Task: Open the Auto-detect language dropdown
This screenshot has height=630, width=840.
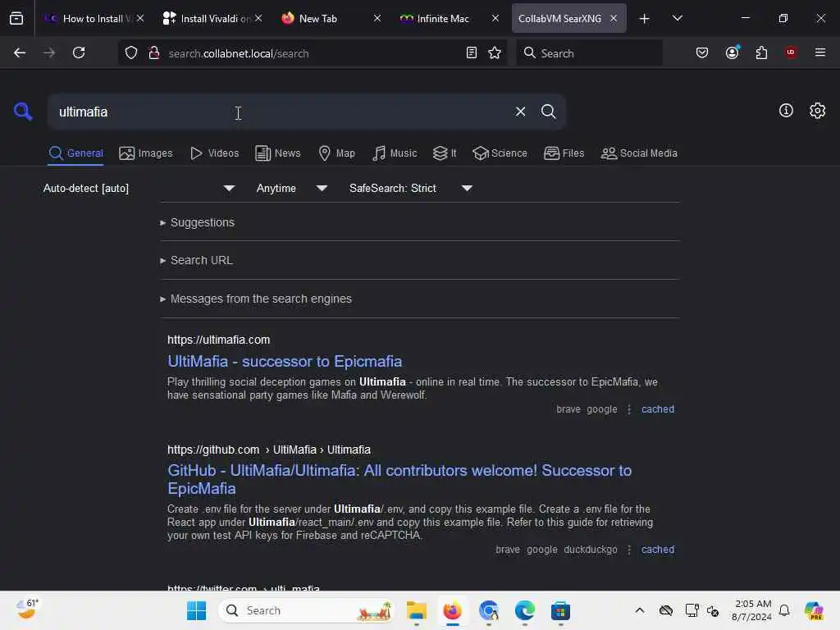Action: (139, 188)
